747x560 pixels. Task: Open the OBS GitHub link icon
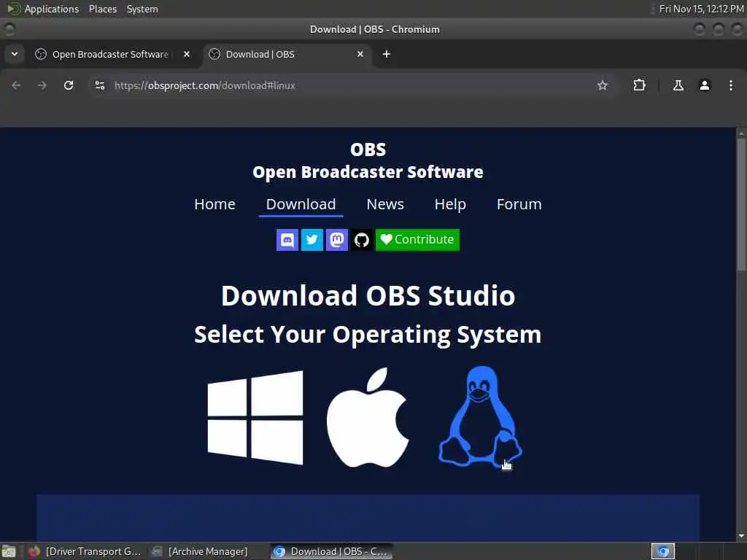pyautogui.click(x=362, y=239)
